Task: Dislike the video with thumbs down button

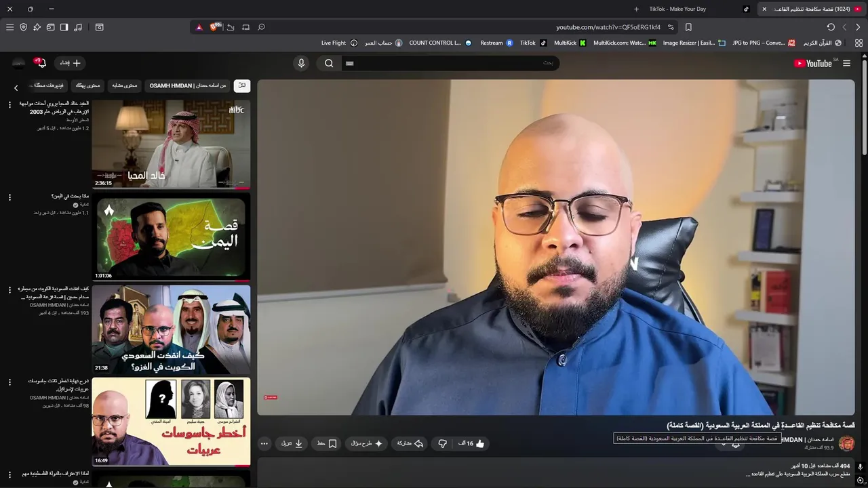Action: pos(442,443)
